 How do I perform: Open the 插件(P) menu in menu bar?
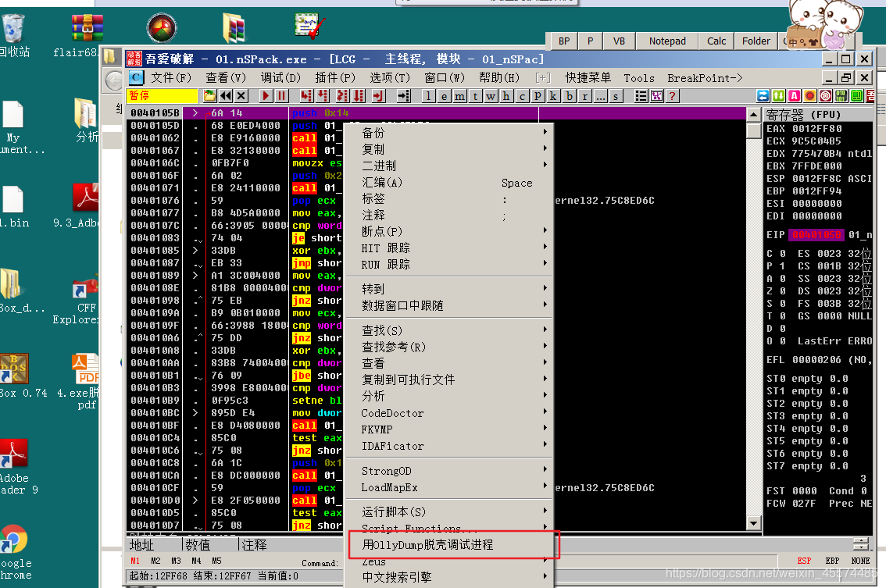pos(335,77)
